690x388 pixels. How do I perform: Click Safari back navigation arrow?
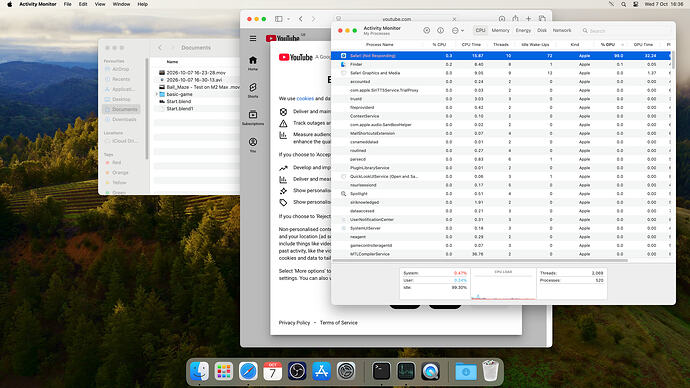(301, 19)
